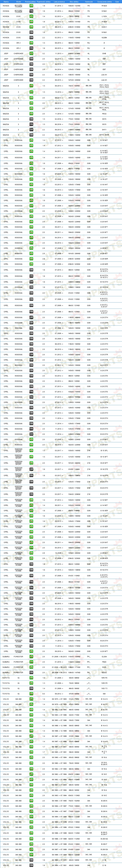Select power cell 154kW / 209KM
This screenshot has width=122, height=868.
coord(74,494)
